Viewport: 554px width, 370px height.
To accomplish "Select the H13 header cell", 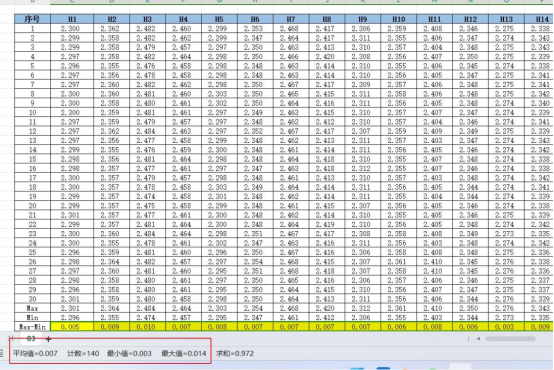I will pyautogui.click(x=506, y=19).
